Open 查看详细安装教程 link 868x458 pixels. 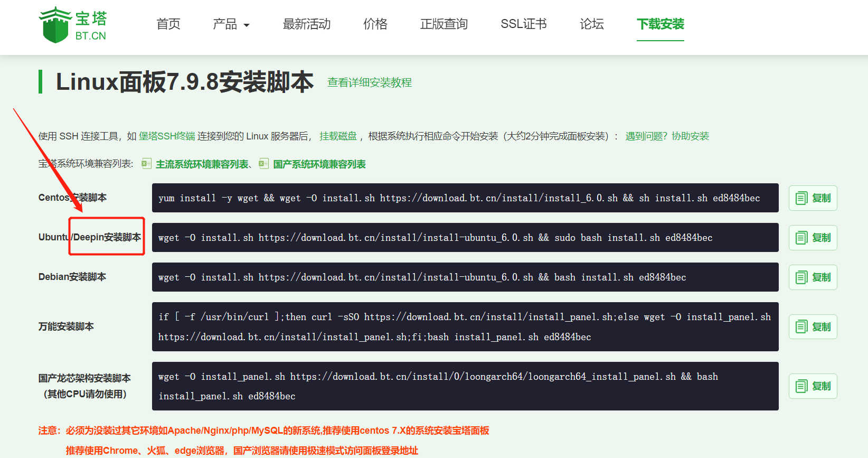370,82
